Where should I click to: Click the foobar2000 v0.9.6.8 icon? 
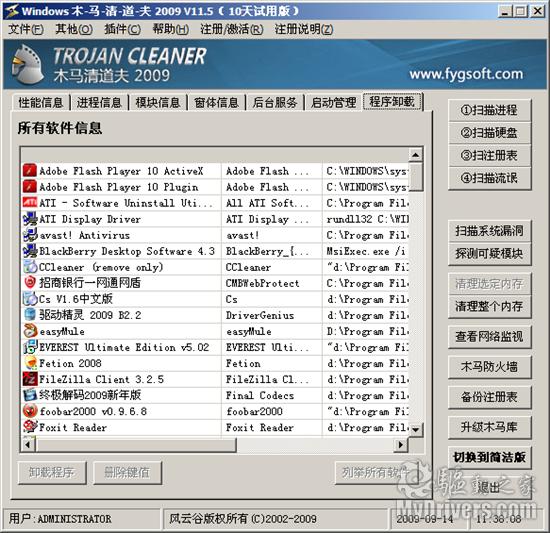(x=30, y=411)
